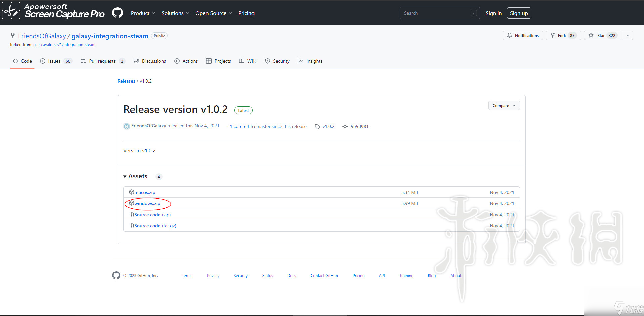Click the package icon beside macos.zip
The height and width of the screenshot is (316, 644).
pos(132,192)
